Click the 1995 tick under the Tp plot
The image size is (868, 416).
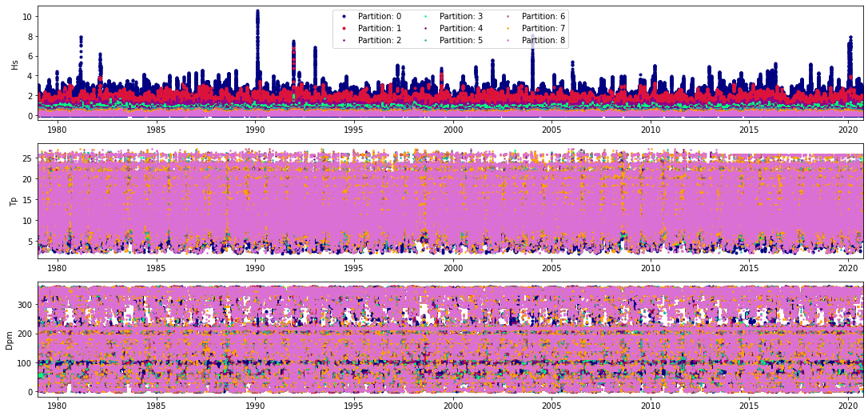click(354, 267)
